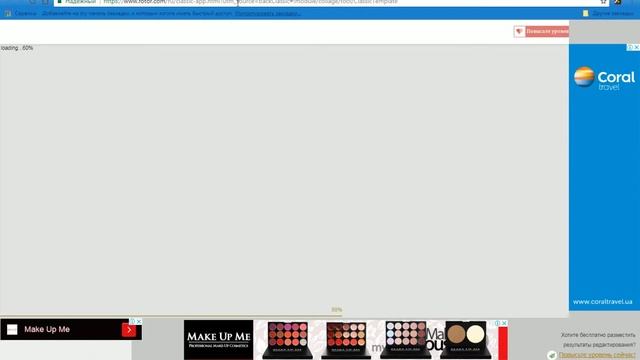This screenshot has height=360, width=640.
Task: Open the bookmarks import link in bookmarks bar
Action: point(268,13)
